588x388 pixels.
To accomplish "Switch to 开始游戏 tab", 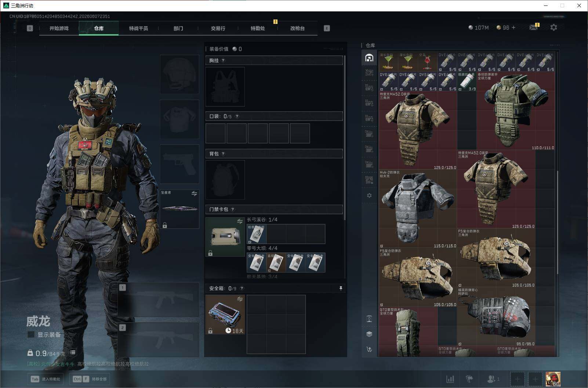I will tap(59, 28).
